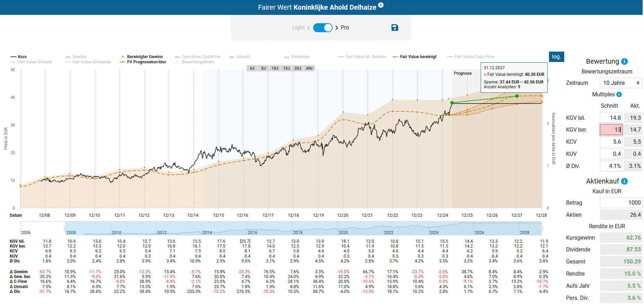Click the KCV Schnitt field 5.6
The image size is (644, 304).
[611, 142]
